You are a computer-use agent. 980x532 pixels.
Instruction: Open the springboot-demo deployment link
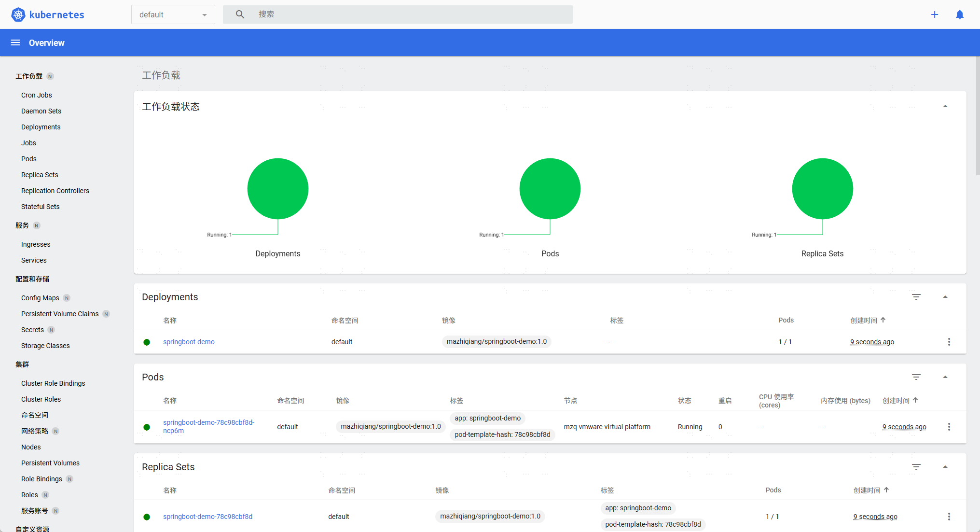[189, 342]
